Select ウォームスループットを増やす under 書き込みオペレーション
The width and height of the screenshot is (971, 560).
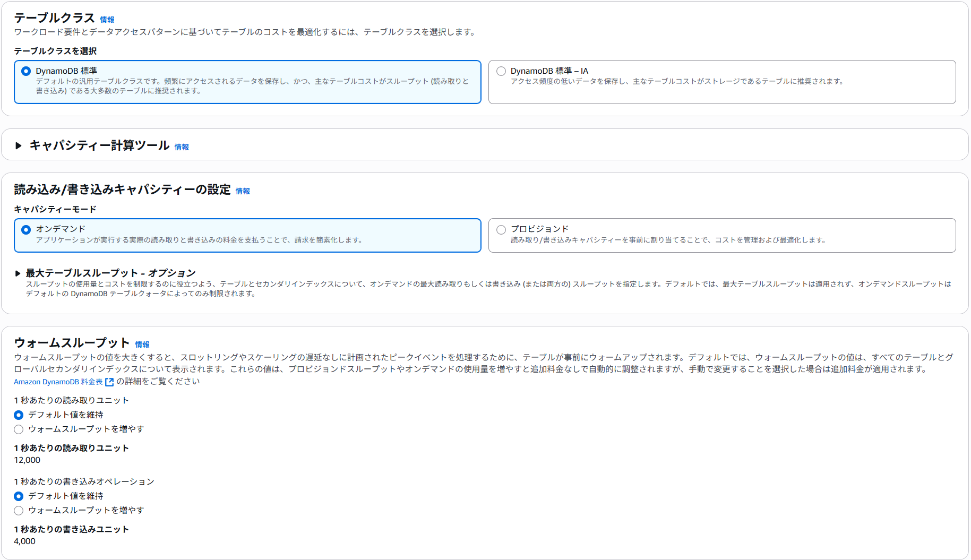pos(19,511)
